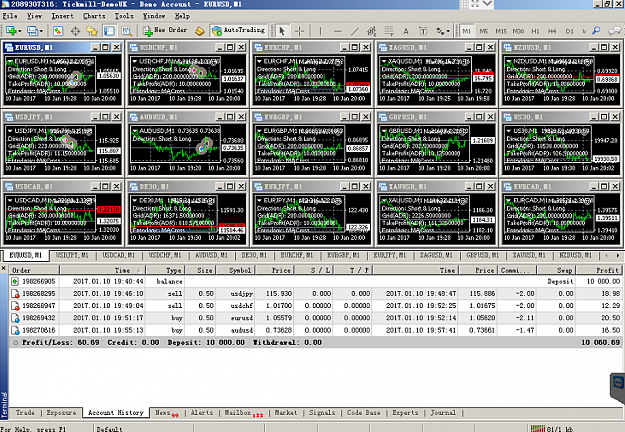
Task: Switch the chart to the D1 timeframe
Action: [570, 31]
